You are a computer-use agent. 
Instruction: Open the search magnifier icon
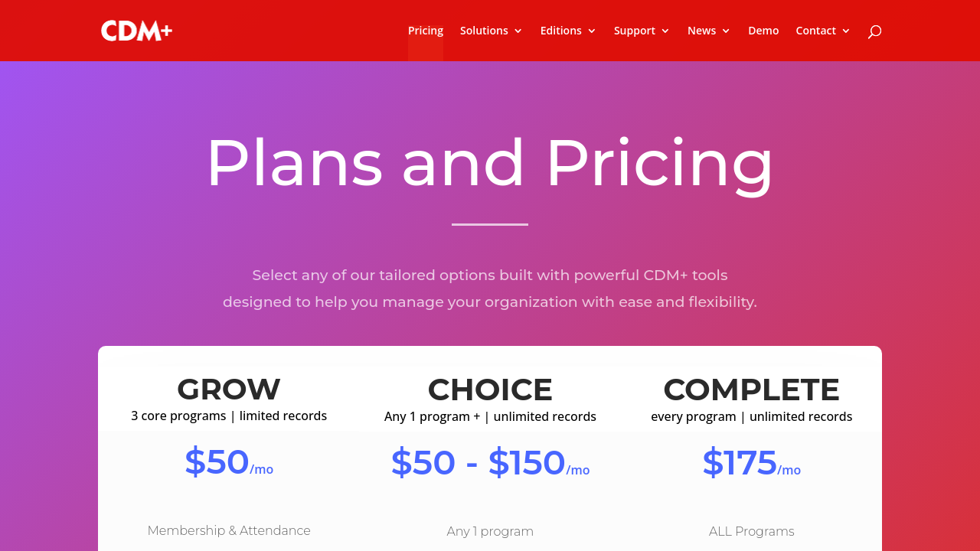pyautogui.click(x=874, y=31)
